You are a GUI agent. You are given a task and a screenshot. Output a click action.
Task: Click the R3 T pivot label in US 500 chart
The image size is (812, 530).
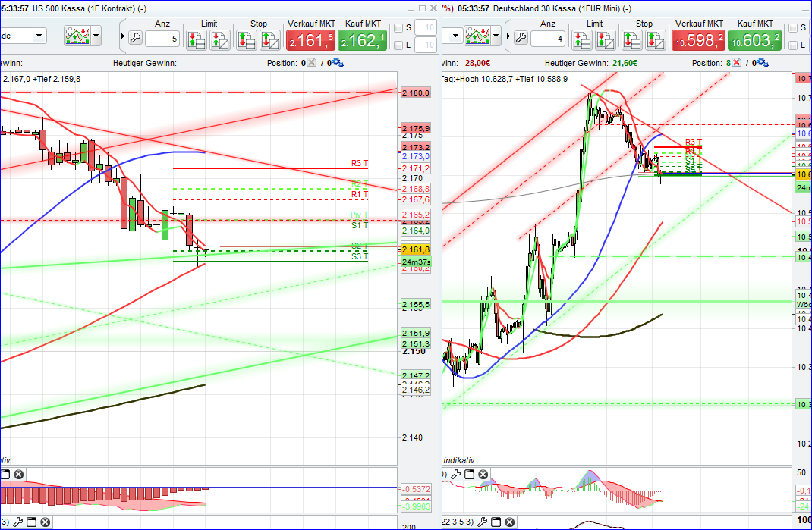tap(360, 163)
